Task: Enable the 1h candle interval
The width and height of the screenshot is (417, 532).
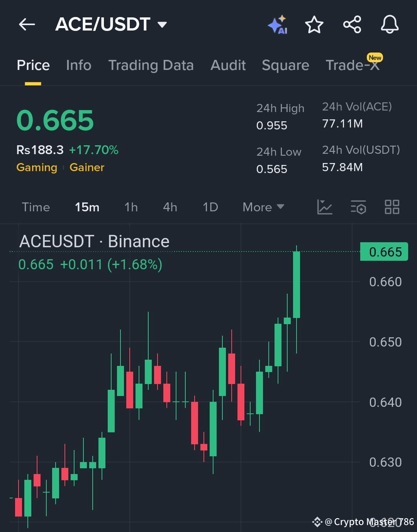Action: coord(131,207)
